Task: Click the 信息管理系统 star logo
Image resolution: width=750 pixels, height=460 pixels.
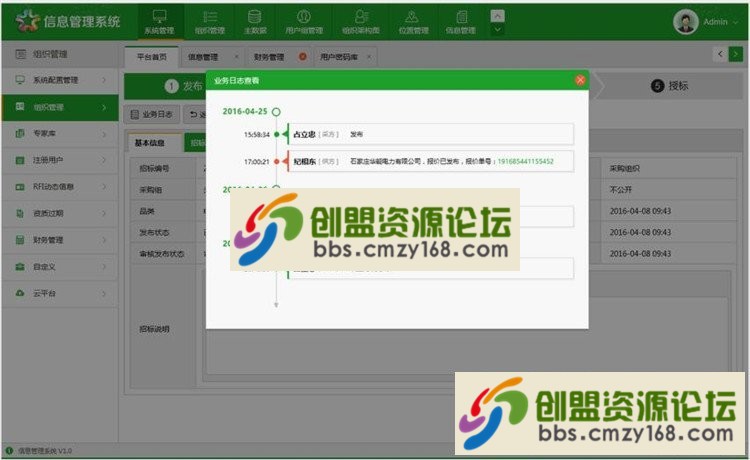Action: [27, 21]
